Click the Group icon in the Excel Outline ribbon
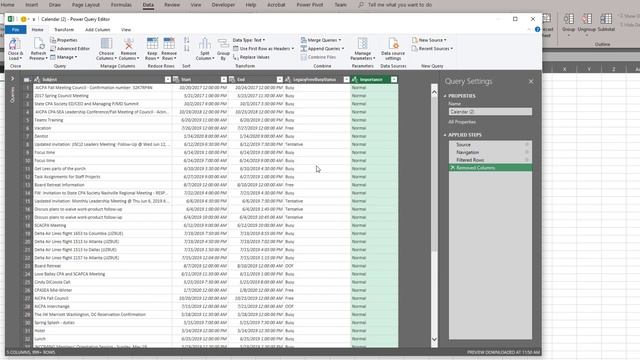The height and width of the screenshot is (360, 640). click(x=568, y=19)
